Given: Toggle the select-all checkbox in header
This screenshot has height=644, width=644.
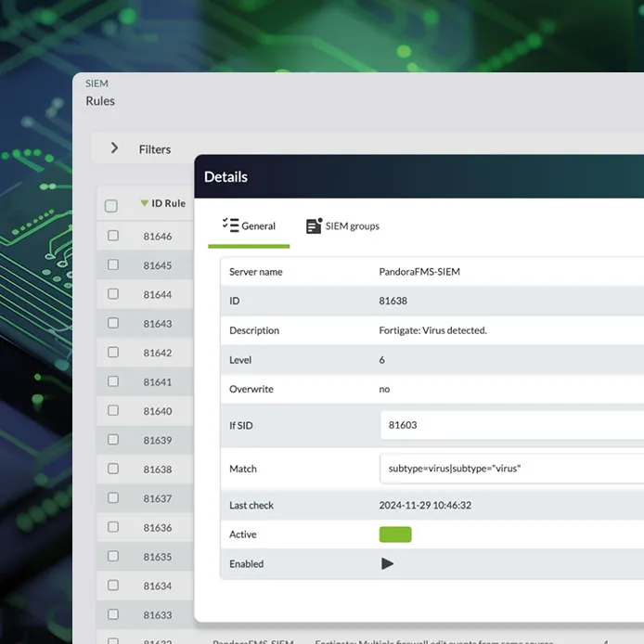Looking at the screenshot, I should (x=111, y=206).
